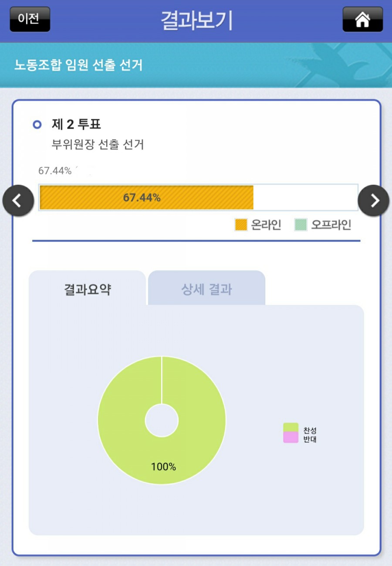Click the 오프라인 legend label
Viewport: 392px width, 566px height.
point(331,225)
